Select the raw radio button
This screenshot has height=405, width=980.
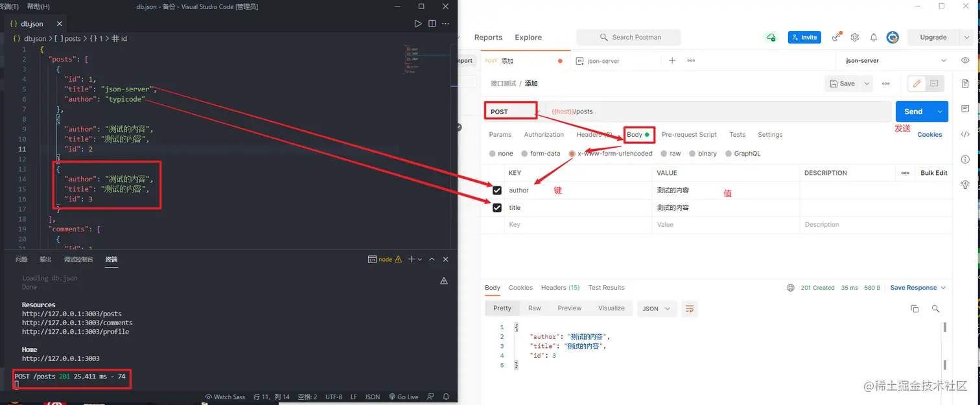point(664,154)
